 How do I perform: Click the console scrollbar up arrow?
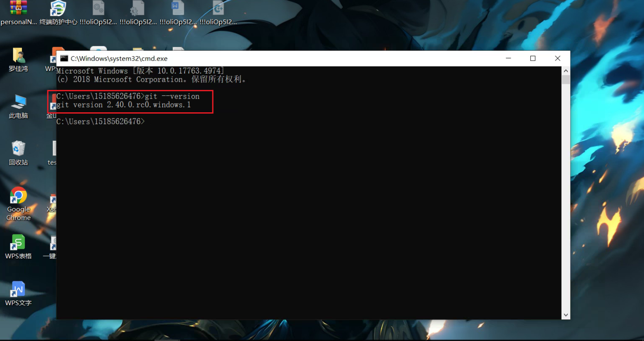coord(566,71)
